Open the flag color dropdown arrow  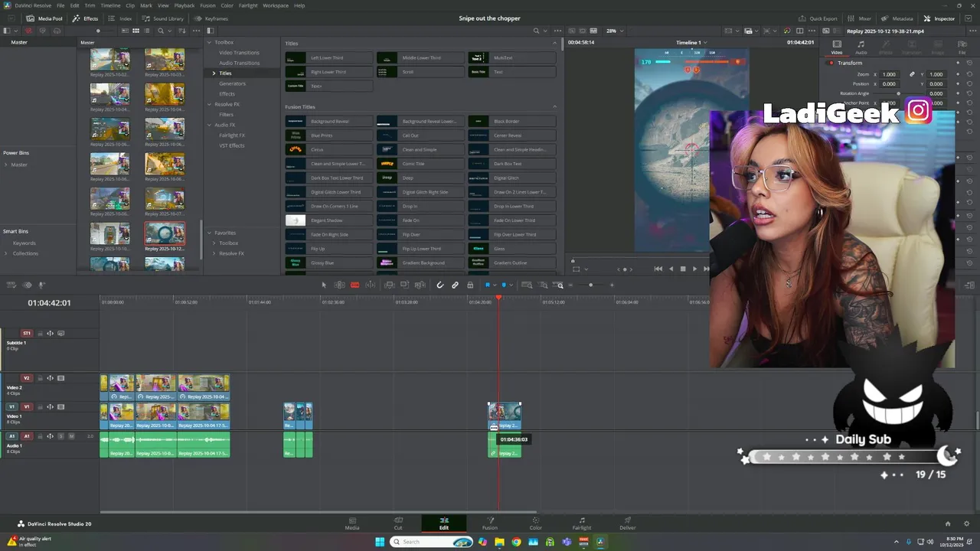(494, 285)
